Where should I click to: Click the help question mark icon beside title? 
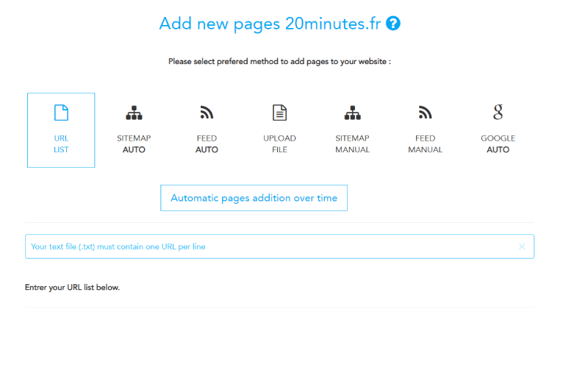click(x=393, y=24)
